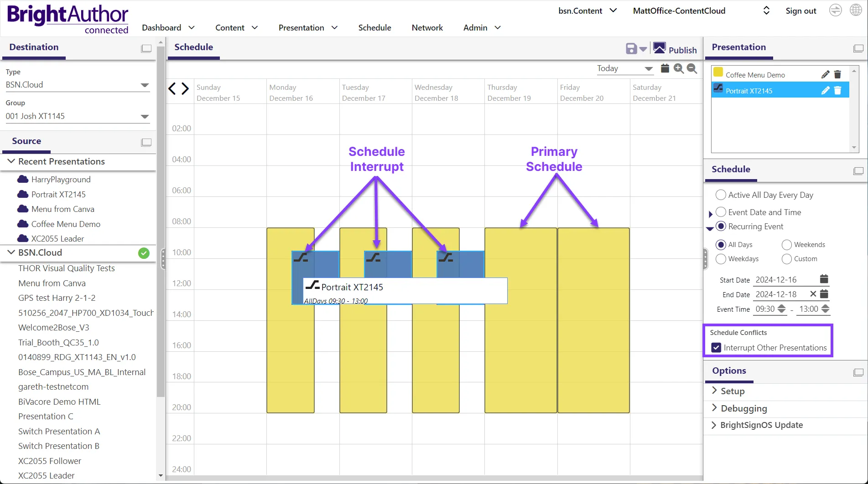Open the Today view dropdown
The image size is (868, 484).
pos(625,68)
